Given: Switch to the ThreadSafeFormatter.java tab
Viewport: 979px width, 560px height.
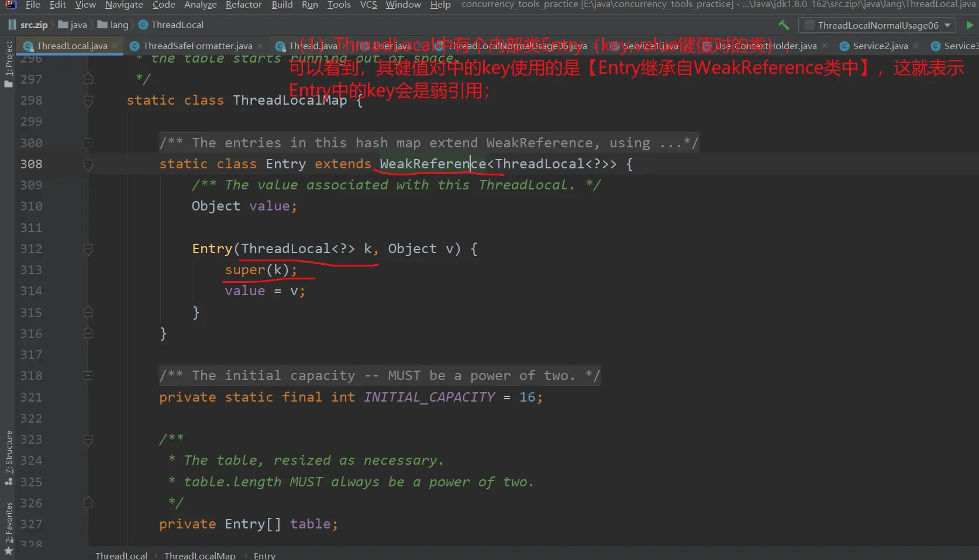Looking at the screenshot, I should pyautogui.click(x=197, y=46).
